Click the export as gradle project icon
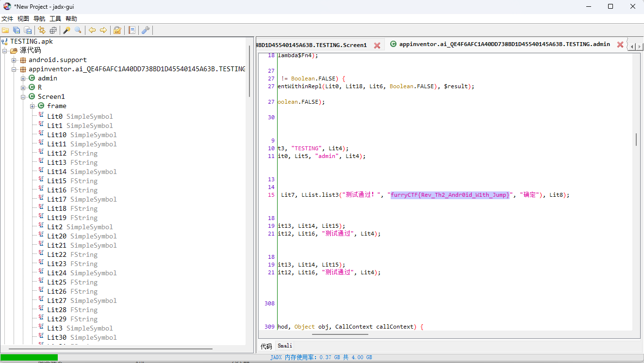Image resolution: width=644 pixels, height=363 pixels. (x=28, y=30)
